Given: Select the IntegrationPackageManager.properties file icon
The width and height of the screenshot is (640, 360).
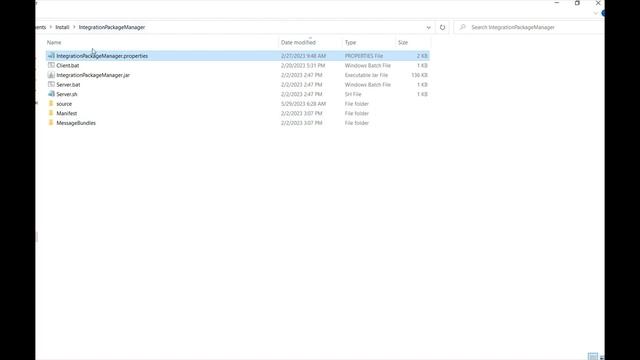Looking at the screenshot, I should click(x=51, y=56).
